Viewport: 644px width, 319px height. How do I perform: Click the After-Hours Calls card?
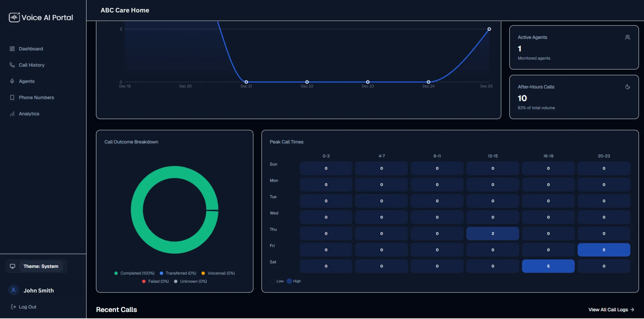pyautogui.click(x=574, y=97)
